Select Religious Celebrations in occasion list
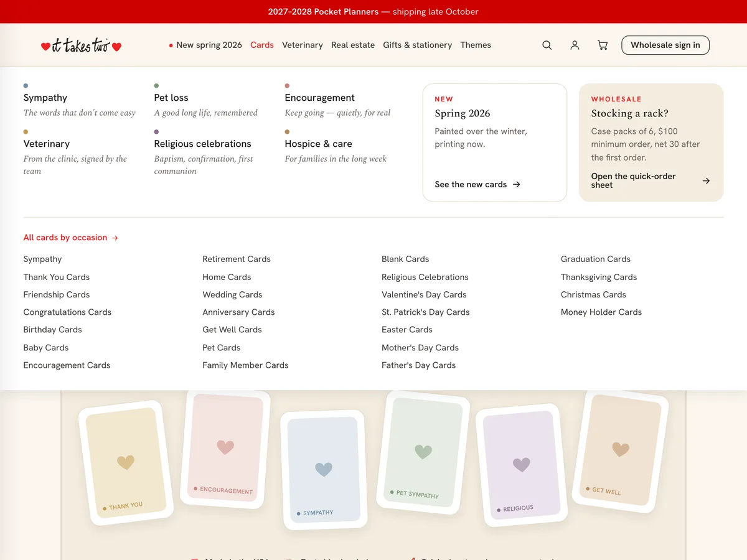747x560 pixels. [425, 277]
